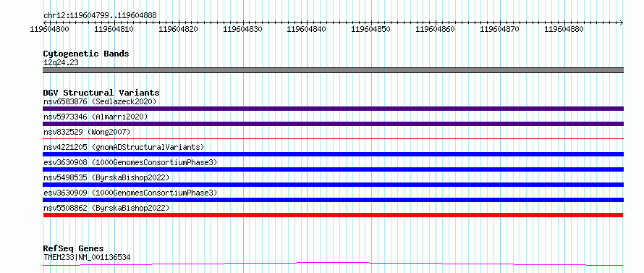Open variant nsv5508862 (ByrskaBishop2022) label
This screenshot has width=644, height=273.
click(106, 208)
